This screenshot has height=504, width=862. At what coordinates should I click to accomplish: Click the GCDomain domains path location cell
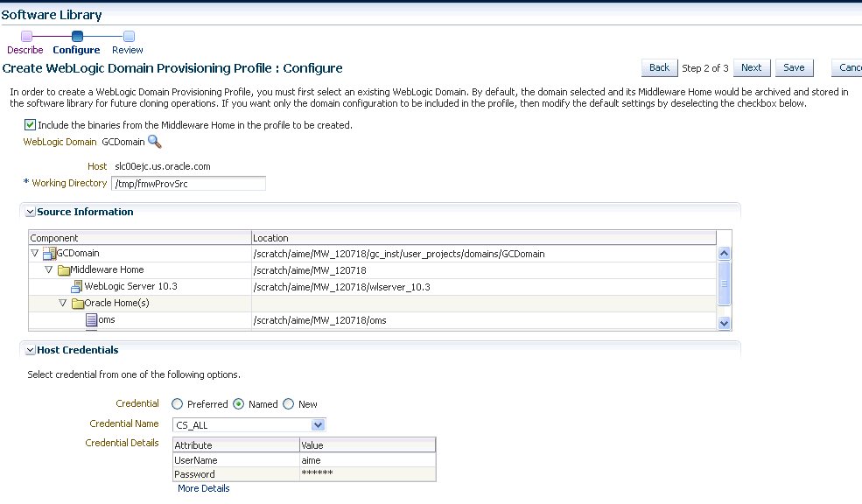[484, 254]
